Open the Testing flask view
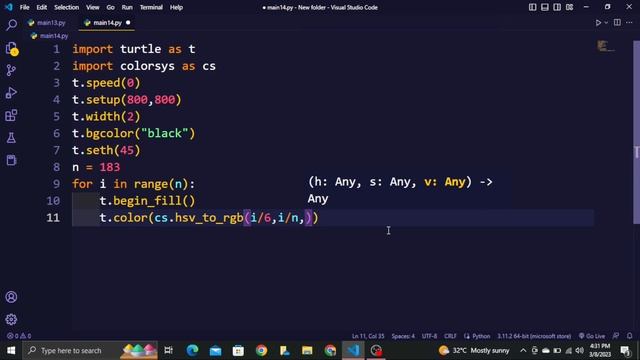Screen dimensions: 640x360 [11, 138]
